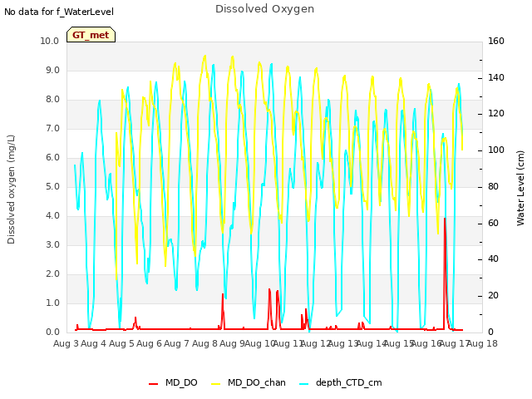Click the 7.0 left axis value
This screenshot has width=532, height=399.
[52, 129]
